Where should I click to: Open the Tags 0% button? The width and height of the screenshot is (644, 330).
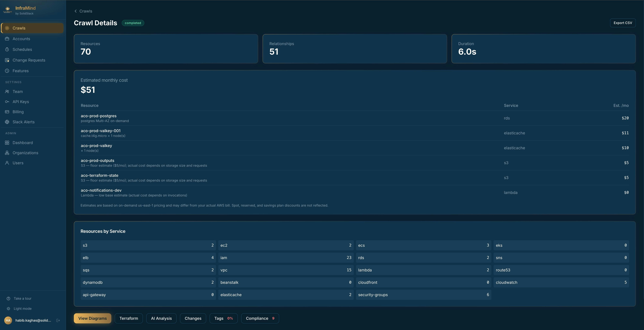(x=224, y=319)
